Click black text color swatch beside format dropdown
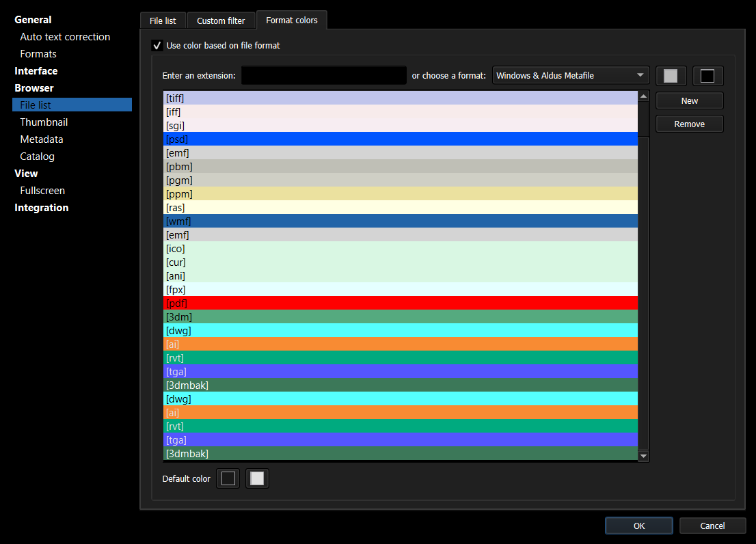 [707, 76]
